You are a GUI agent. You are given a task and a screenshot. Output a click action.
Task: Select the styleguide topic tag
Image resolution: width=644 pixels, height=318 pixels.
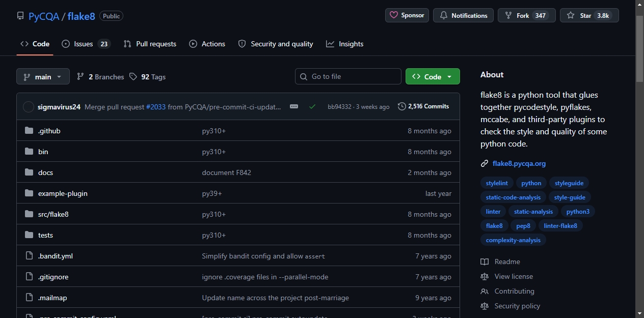[x=569, y=183]
